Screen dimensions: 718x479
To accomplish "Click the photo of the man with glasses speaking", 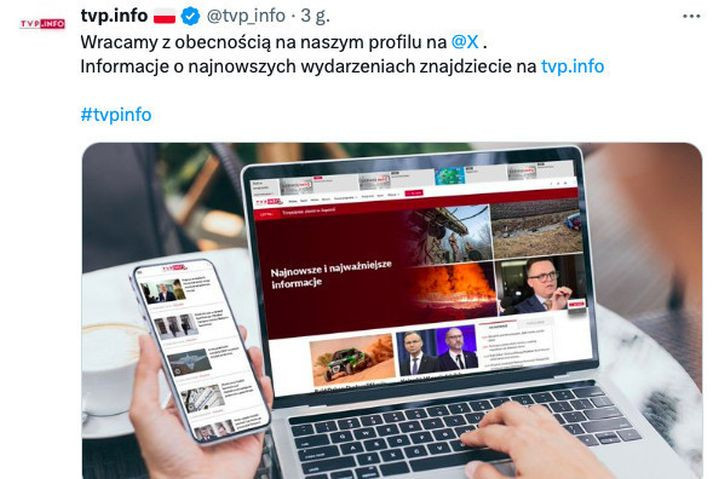I will tap(541, 284).
